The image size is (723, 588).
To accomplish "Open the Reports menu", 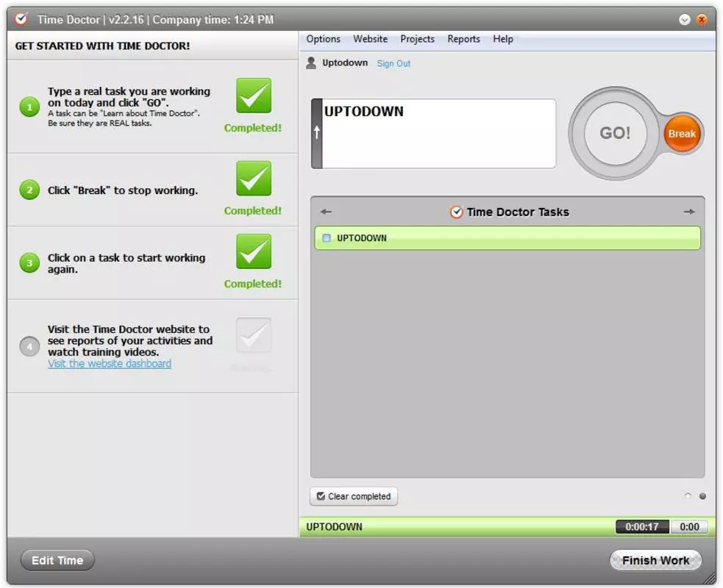I will [x=463, y=39].
